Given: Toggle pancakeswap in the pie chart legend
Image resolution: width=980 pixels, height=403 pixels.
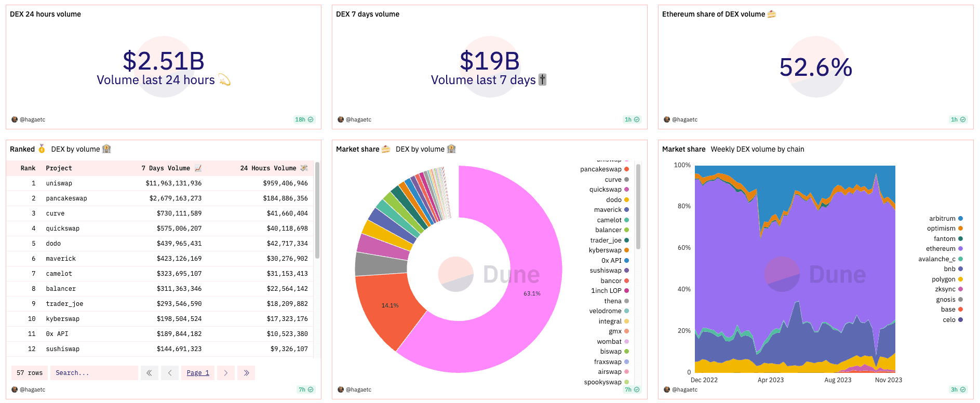Looking at the screenshot, I should (x=601, y=169).
